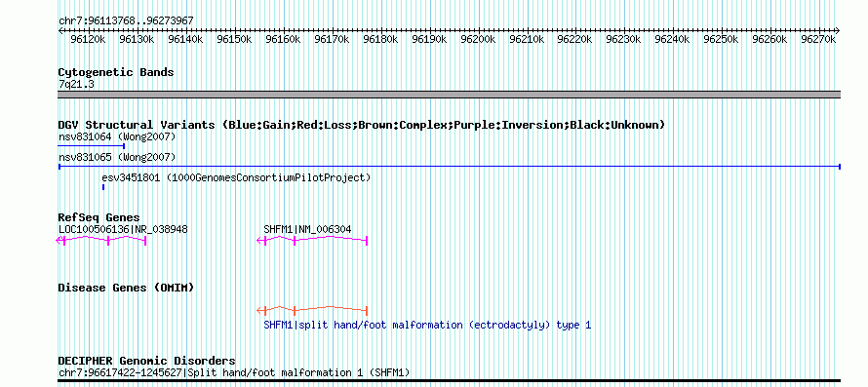This screenshot has height=387, width=868.
Task: Click the DECIPHER Genomic Disorders track title
Action: (146, 361)
